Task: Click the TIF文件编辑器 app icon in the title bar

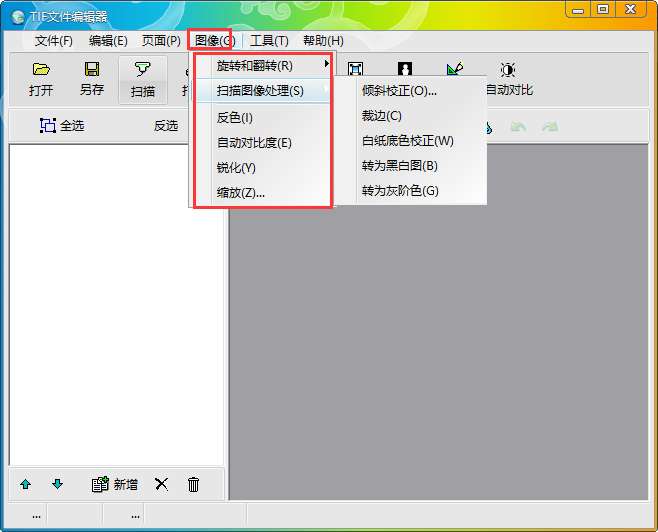Action: 18,17
